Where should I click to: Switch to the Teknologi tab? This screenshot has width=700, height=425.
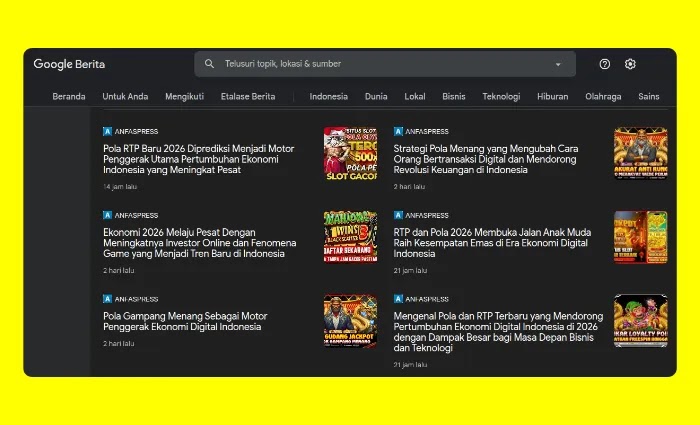pyautogui.click(x=501, y=96)
